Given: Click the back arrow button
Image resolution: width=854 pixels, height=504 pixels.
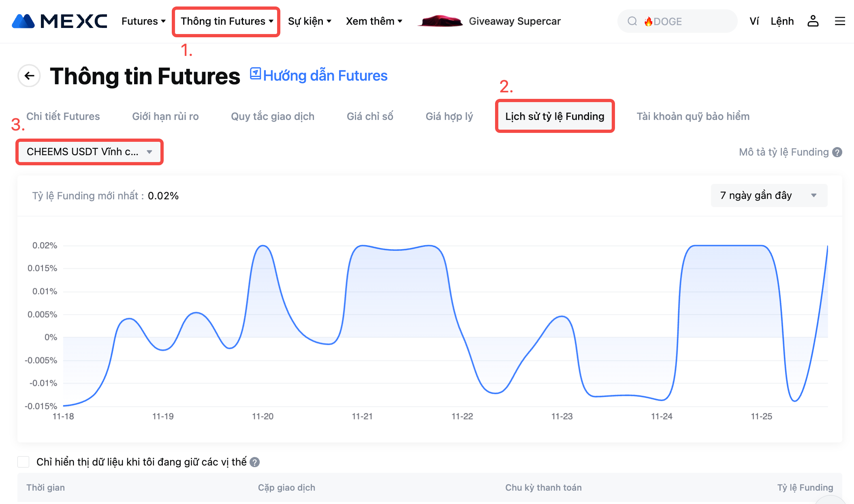Looking at the screenshot, I should coord(29,76).
